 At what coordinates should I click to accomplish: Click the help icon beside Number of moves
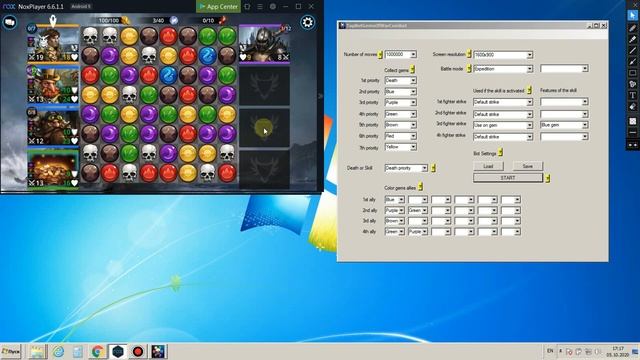pos(380,54)
